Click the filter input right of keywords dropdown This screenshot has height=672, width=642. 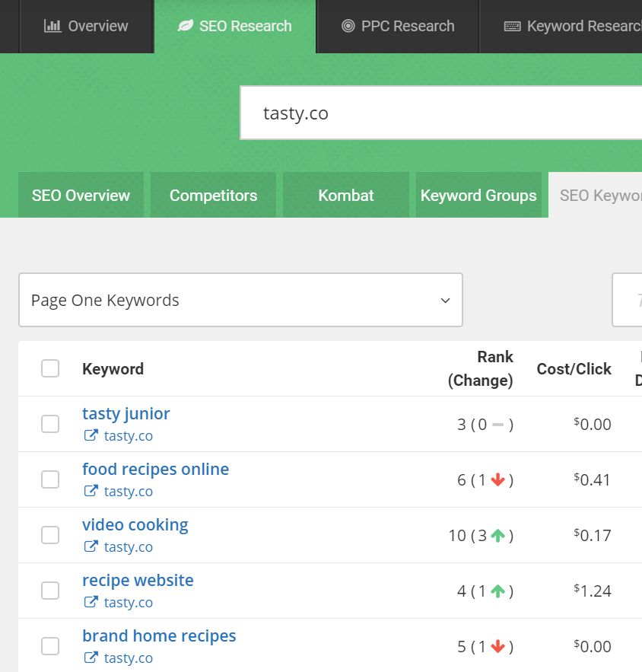tap(627, 300)
